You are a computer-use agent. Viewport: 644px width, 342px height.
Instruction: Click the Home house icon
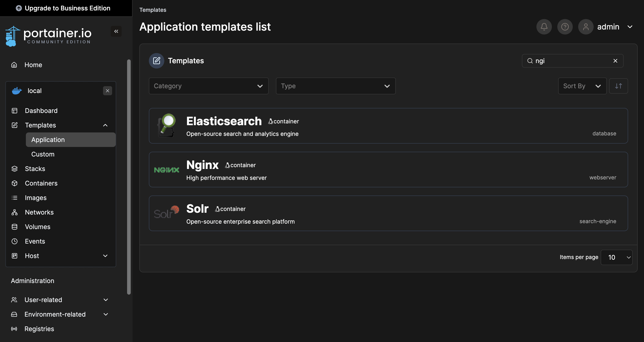[x=14, y=65]
